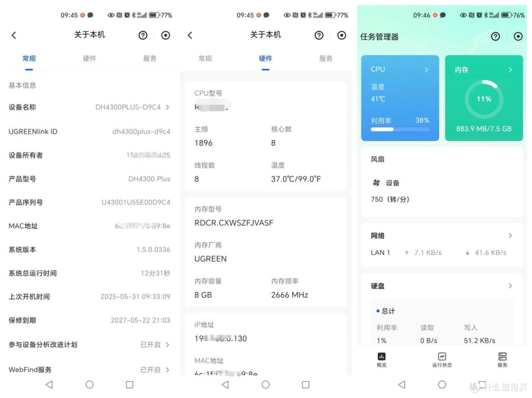Select memory usage 883.9 MB/7.5 GB
The width and height of the screenshot is (532, 398).
tap(484, 129)
